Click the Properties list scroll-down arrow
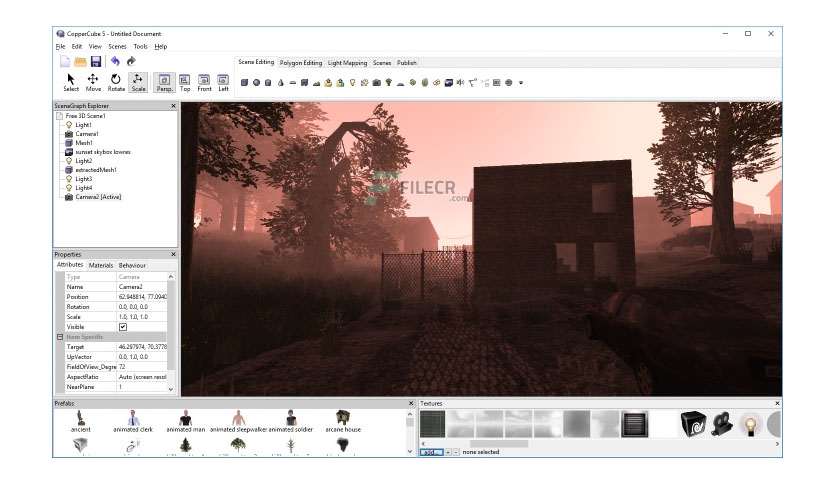 (x=171, y=389)
